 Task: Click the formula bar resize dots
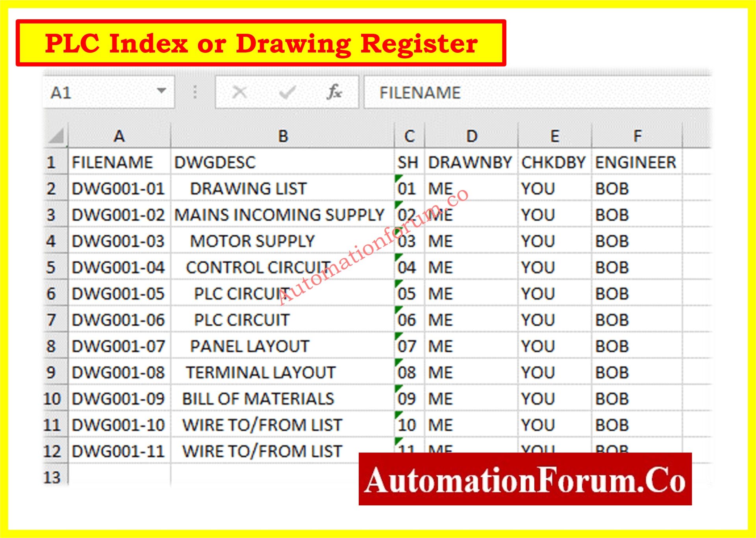195,93
